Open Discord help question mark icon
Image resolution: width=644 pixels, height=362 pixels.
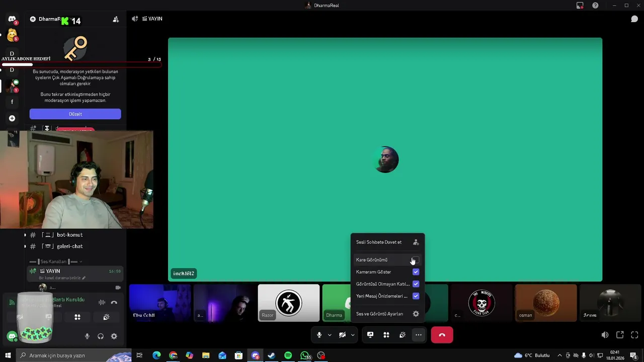595,6
